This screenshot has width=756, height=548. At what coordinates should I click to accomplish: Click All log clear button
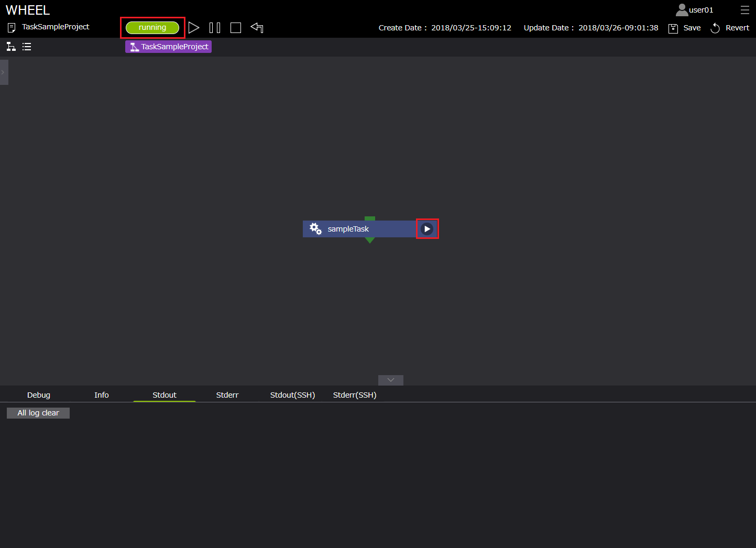point(38,413)
